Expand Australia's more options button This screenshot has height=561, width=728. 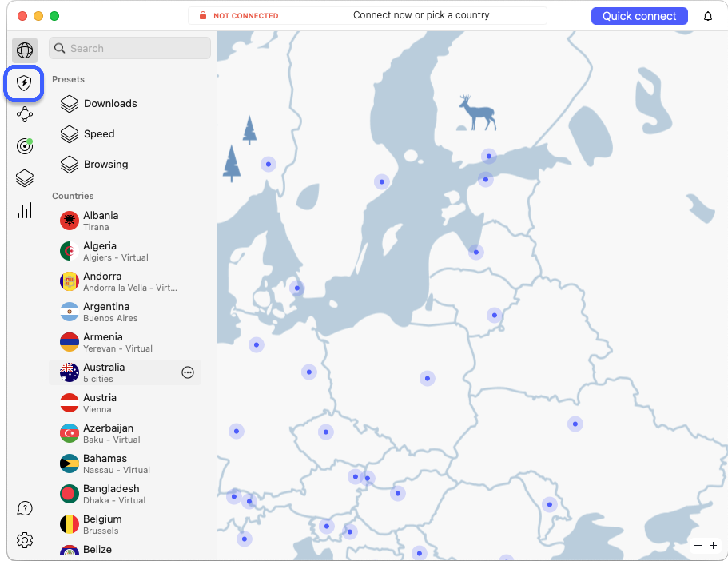click(x=188, y=372)
